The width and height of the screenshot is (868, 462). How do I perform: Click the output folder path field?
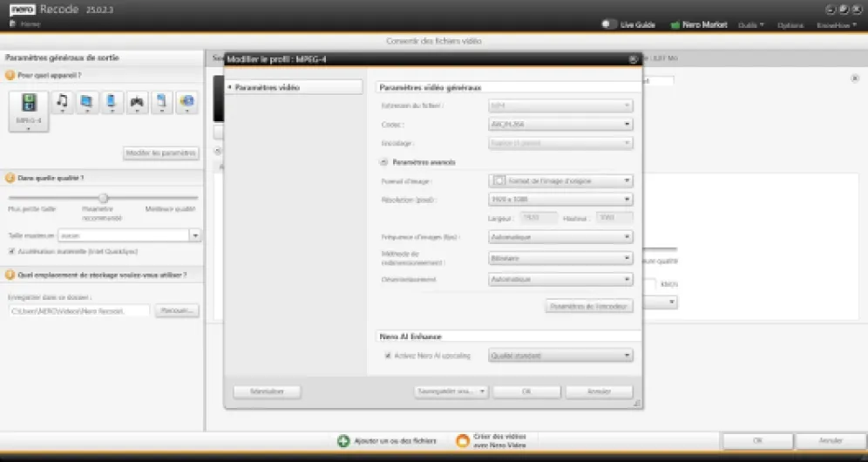(79, 311)
